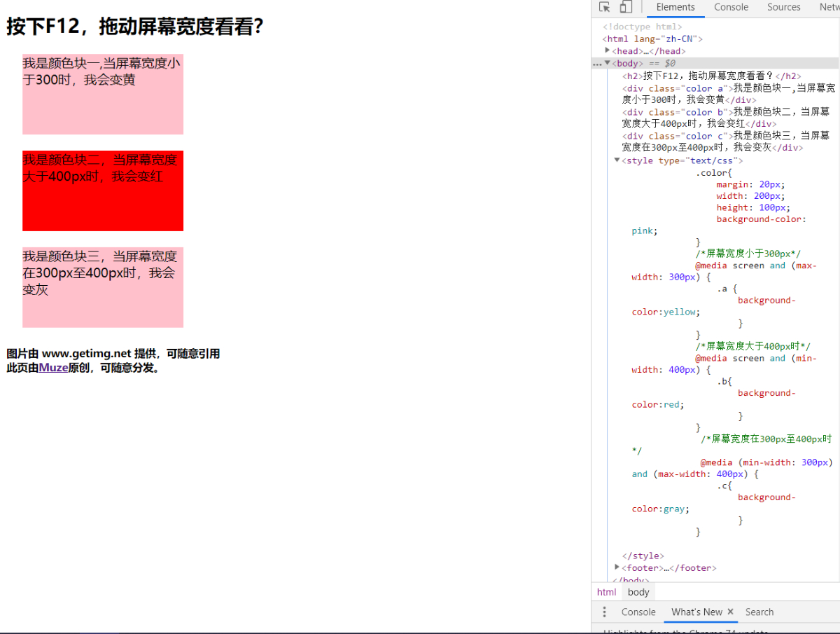Click html in the breadcrumb bar
The width and height of the screenshot is (840, 634).
[606, 592]
